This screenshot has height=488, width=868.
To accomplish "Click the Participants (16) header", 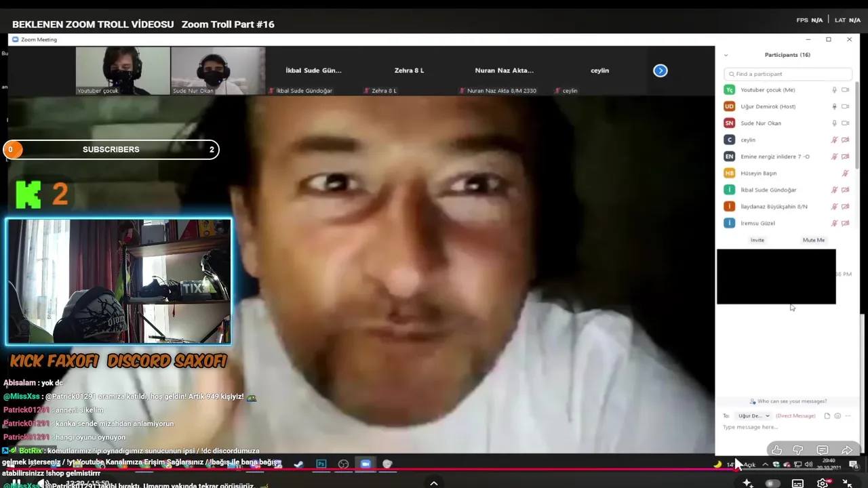I will [x=787, y=55].
